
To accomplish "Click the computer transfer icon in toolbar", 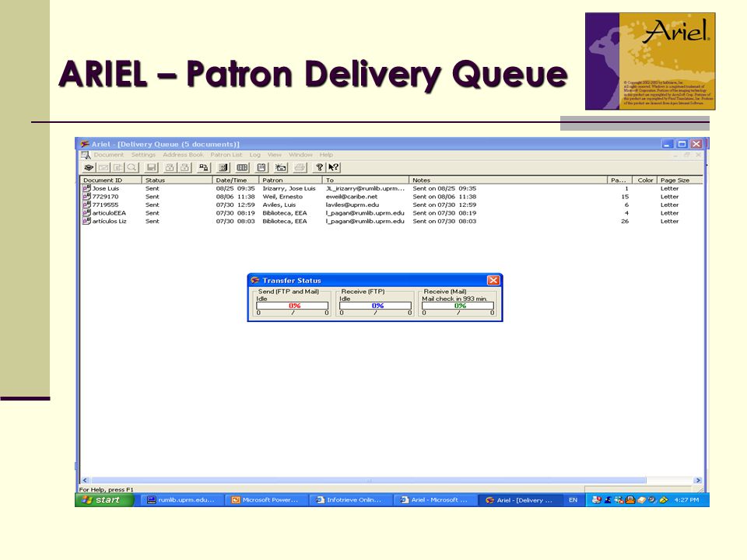I will point(204,167).
